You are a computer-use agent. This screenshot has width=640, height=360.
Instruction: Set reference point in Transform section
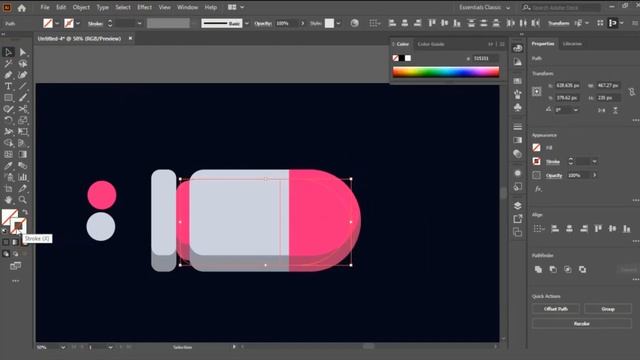[x=537, y=92]
